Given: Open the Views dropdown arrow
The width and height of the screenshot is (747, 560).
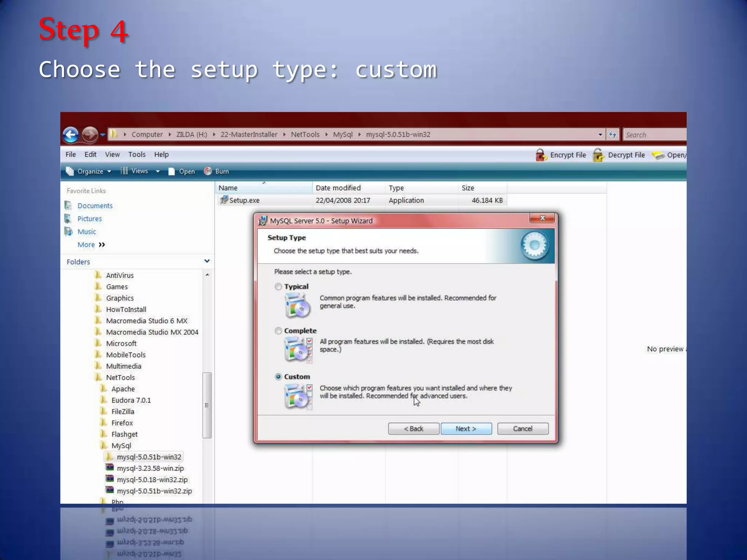Looking at the screenshot, I should [158, 171].
